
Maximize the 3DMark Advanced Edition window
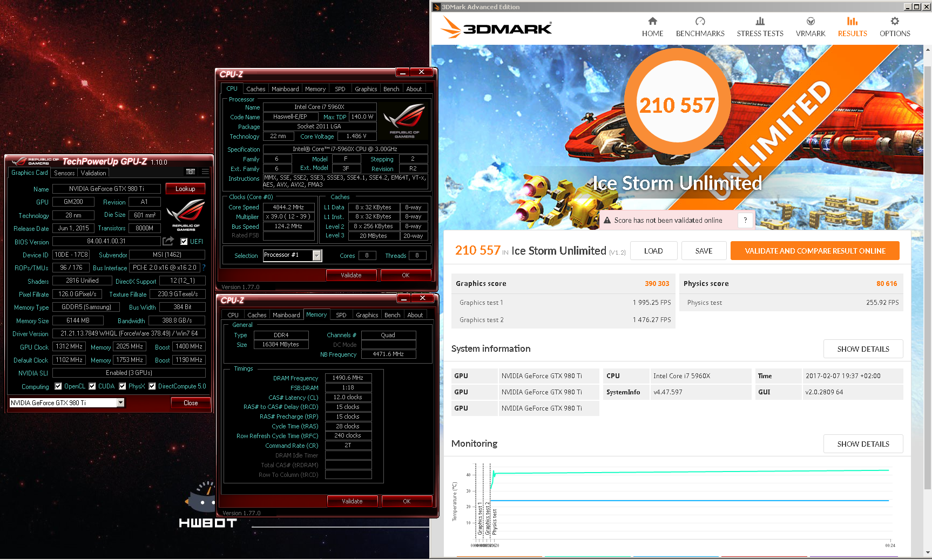coord(916,7)
